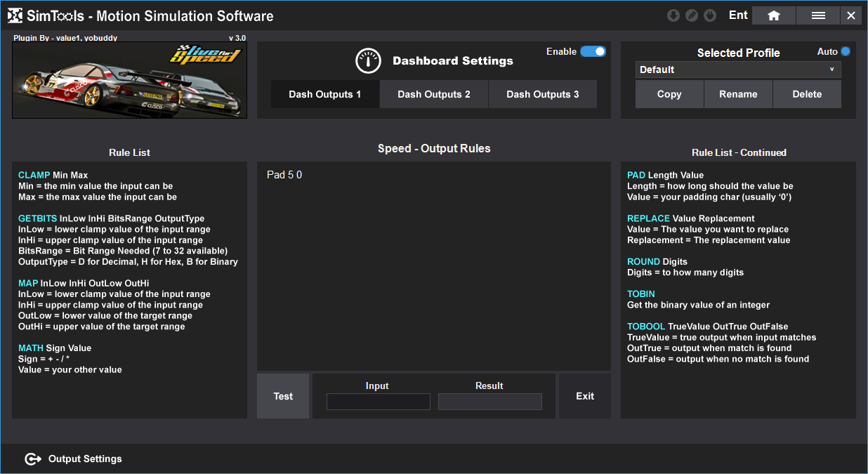868x474 pixels.
Task: Rename the selected profile
Action: point(738,94)
